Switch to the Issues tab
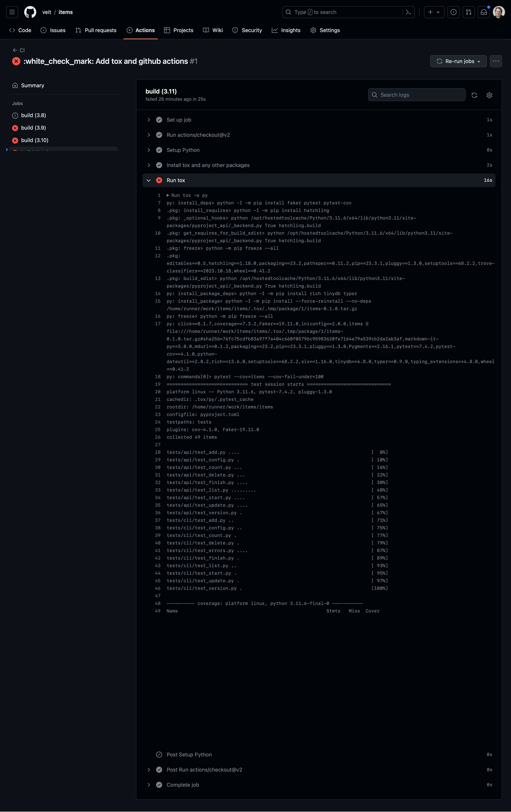Screen dimensions: 511x812 tap(53, 30)
